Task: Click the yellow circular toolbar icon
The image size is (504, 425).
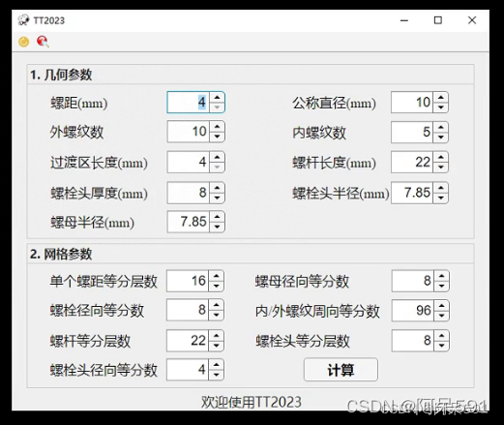Action: coord(23,42)
